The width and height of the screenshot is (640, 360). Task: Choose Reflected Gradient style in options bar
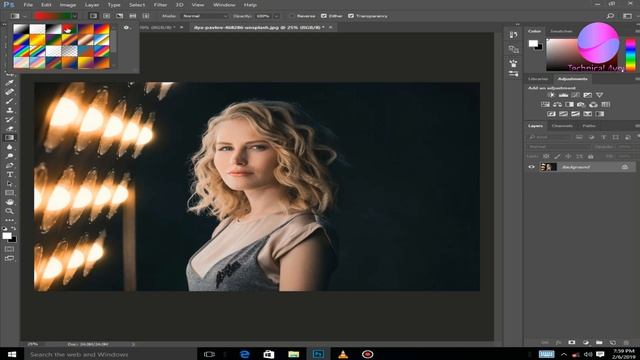pyautogui.click(x=133, y=16)
